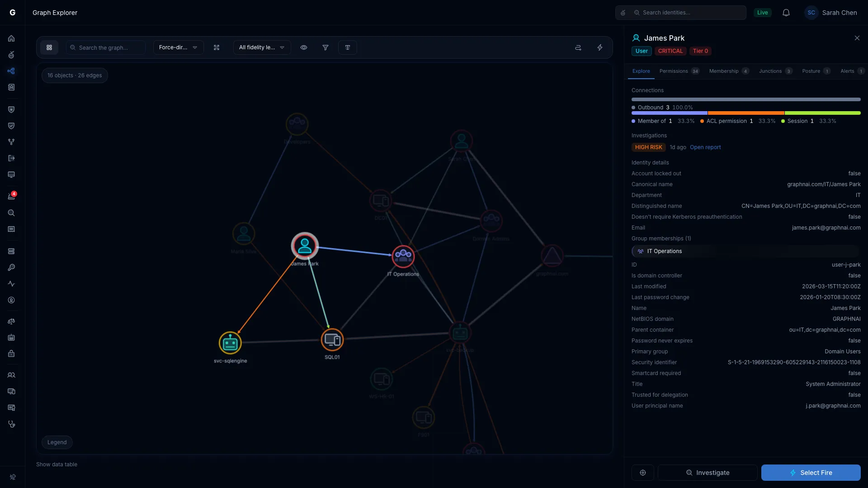Viewport: 868px width, 488px height.
Task: Open the users group sidebar icon
Action: coord(11,375)
